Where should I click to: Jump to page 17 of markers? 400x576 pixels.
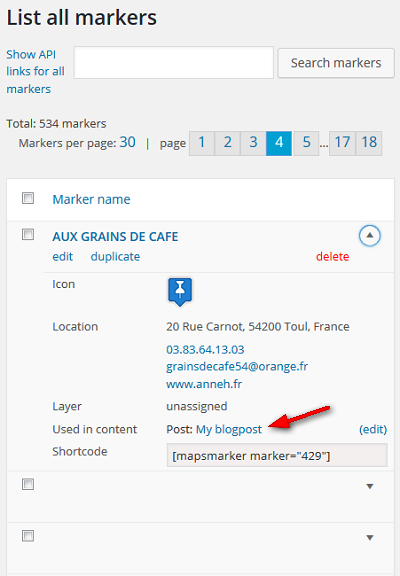pyautogui.click(x=342, y=143)
